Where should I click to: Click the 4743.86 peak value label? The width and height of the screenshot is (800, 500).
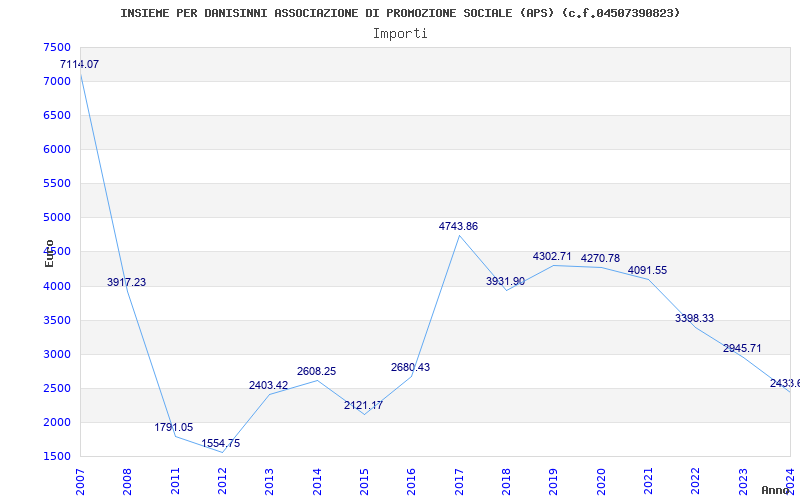click(x=458, y=226)
